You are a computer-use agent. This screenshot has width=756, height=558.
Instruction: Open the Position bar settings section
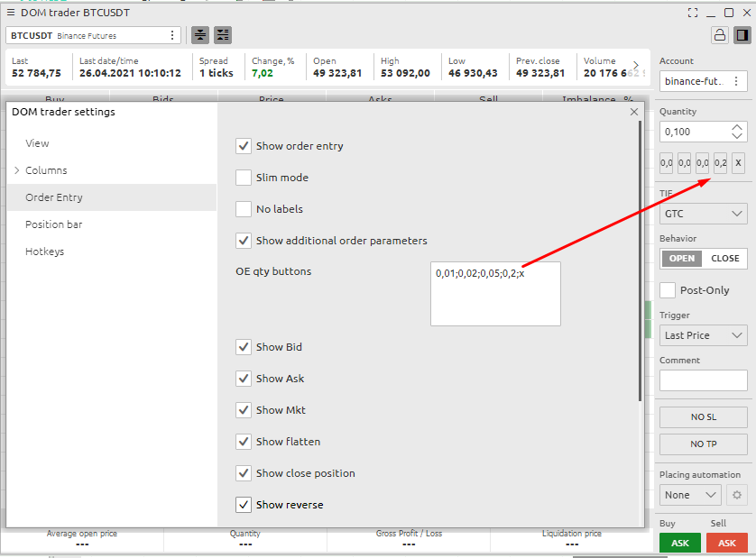(54, 224)
